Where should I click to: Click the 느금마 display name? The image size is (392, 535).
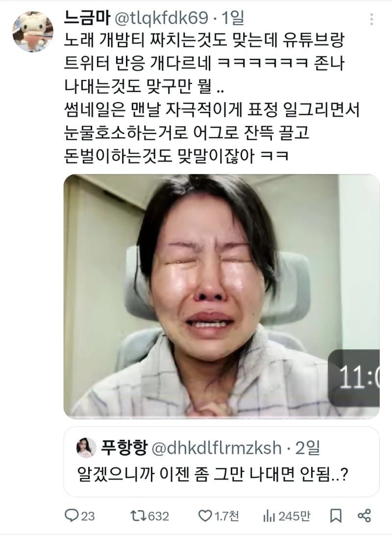87,18
